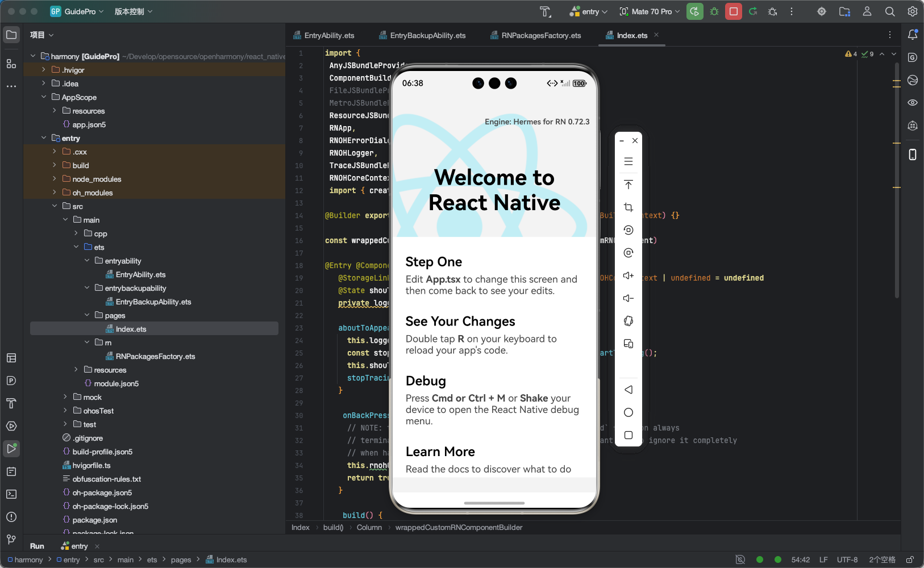Increase emulator volume with speaker plus icon

pos(629,275)
